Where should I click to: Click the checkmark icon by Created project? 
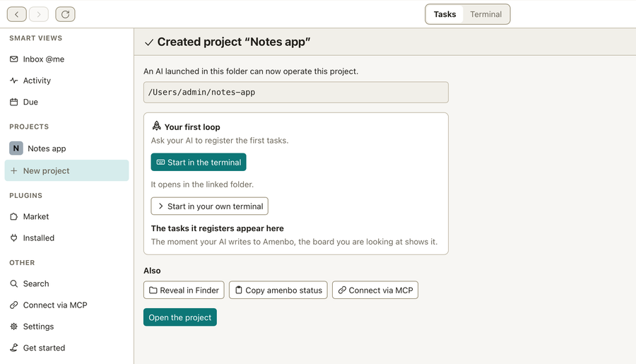coord(149,42)
